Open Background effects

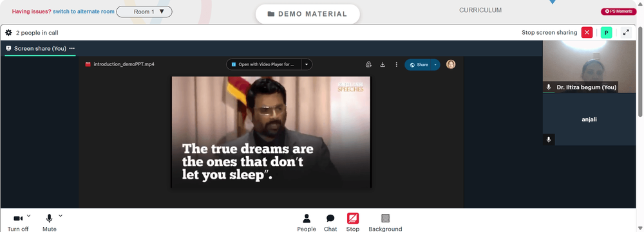pyautogui.click(x=385, y=222)
